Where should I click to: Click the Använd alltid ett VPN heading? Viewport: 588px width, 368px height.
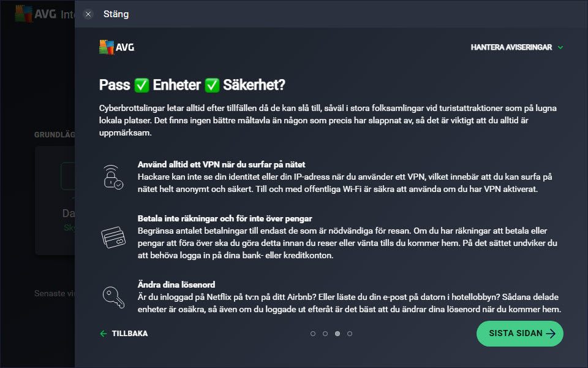[221, 164]
